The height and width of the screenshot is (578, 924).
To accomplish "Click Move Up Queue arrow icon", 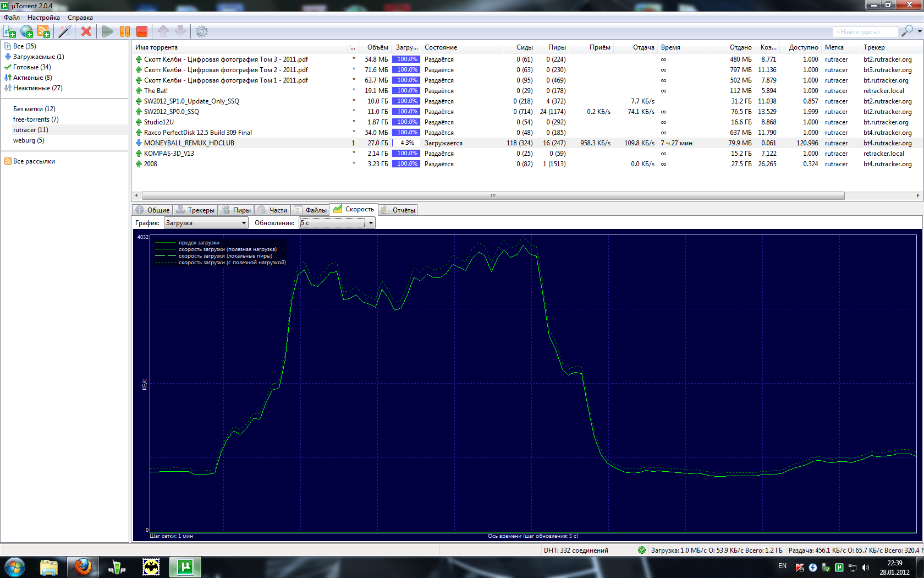I will point(163,31).
